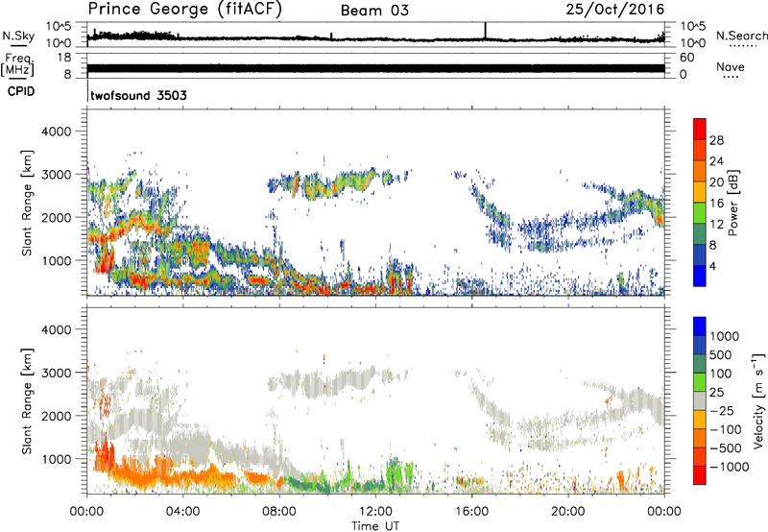Screen dimensions: 768x532
Task: Pick the light green 25 to 100 velocity segment
Action: pos(700,382)
